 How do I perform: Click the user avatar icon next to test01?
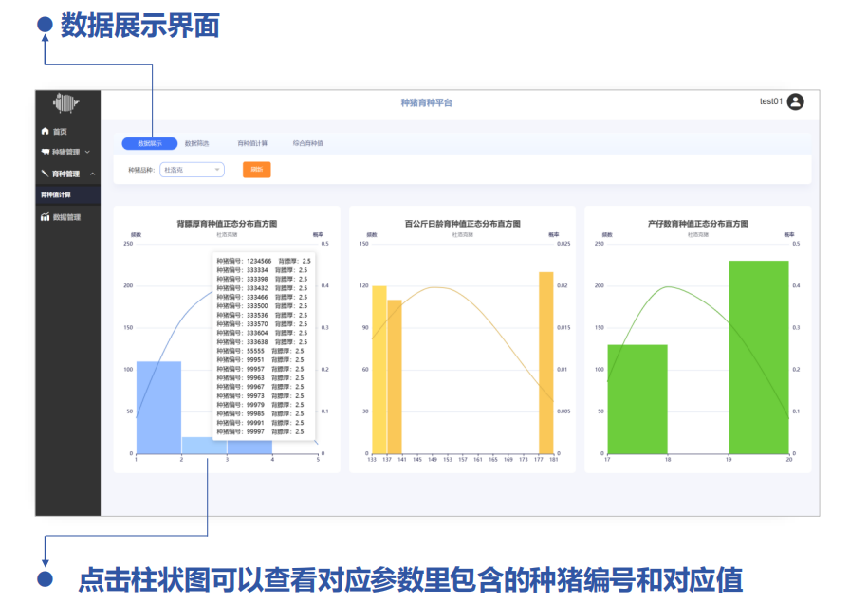[x=795, y=102]
